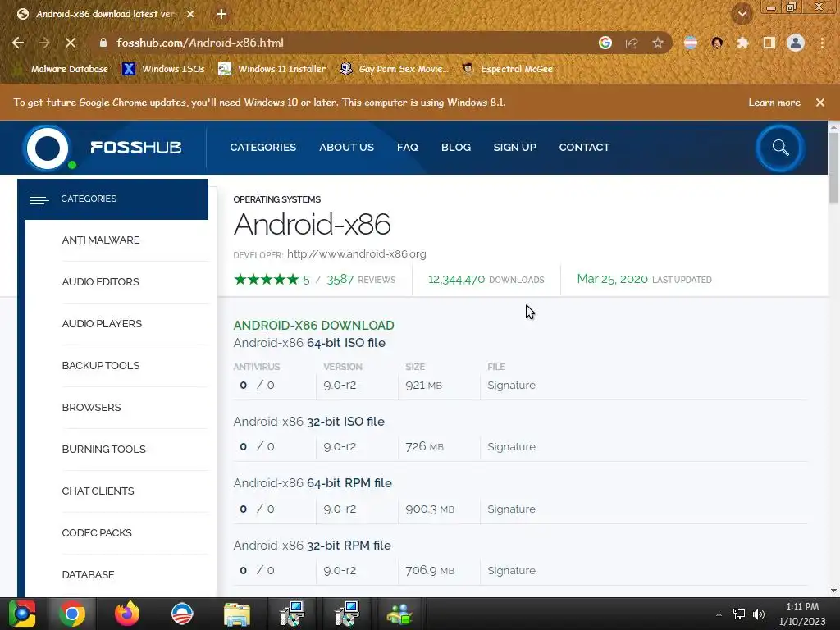
Task: Open the BLOG navigation item
Action: (456, 148)
